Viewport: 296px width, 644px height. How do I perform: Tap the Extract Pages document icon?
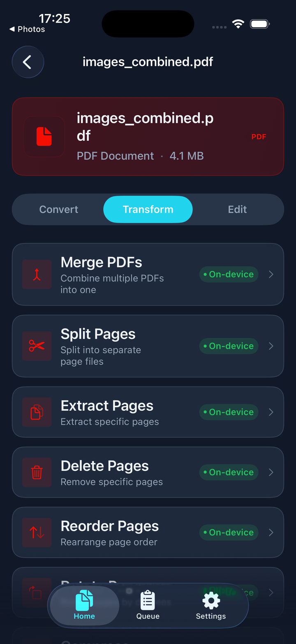(37, 412)
